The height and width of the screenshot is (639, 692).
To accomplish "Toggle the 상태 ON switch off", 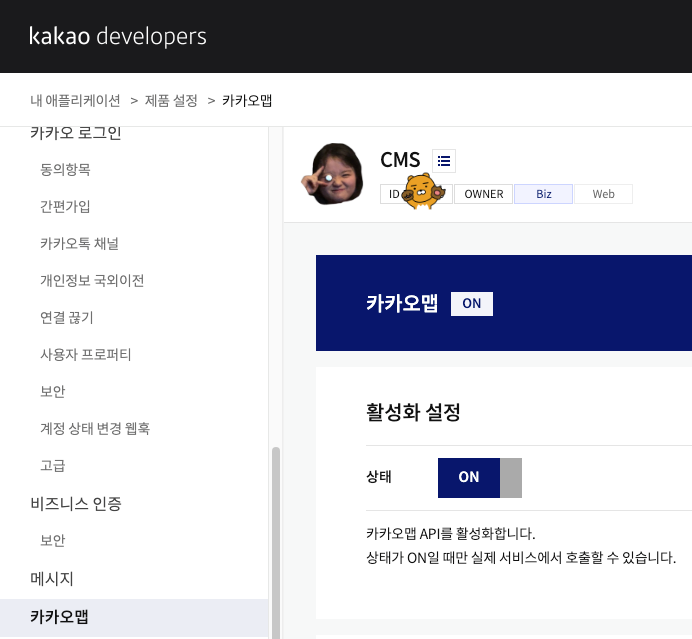I will pyautogui.click(x=480, y=477).
